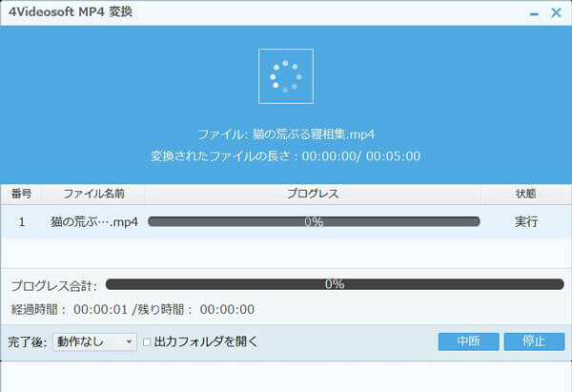Click the 番号 column header
572x392 pixels.
pos(21,194)
